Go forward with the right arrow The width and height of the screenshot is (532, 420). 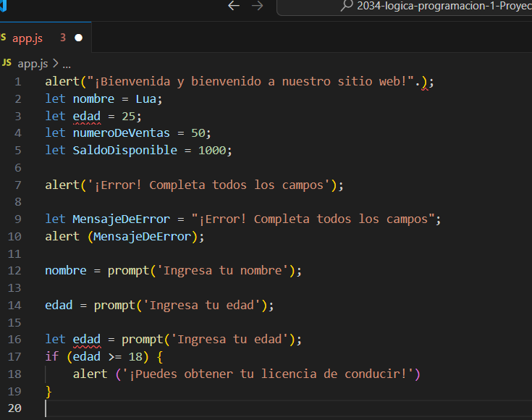(258, 6)
